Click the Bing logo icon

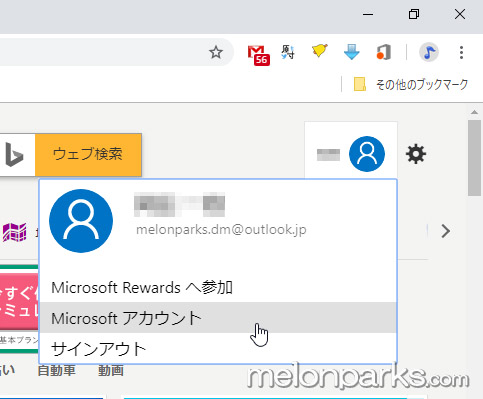(x=15, y=155)
